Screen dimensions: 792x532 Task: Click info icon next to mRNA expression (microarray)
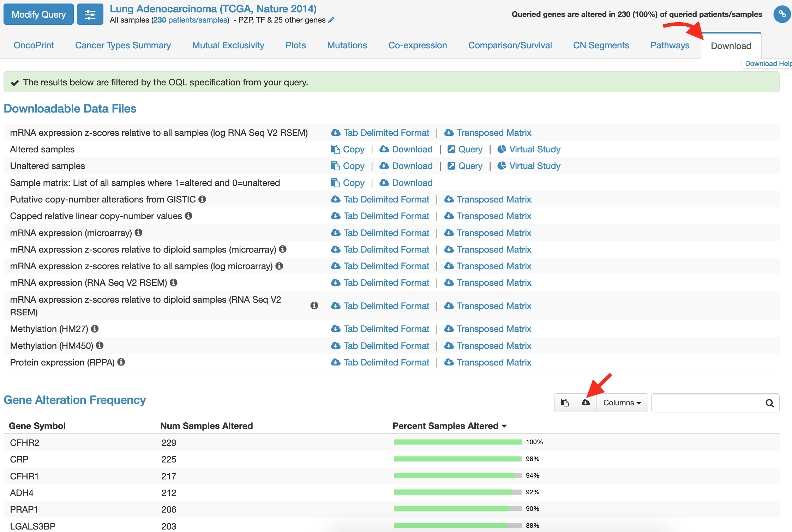[x=139, y=232]
